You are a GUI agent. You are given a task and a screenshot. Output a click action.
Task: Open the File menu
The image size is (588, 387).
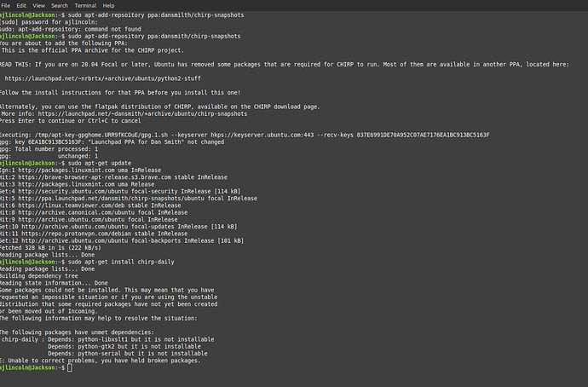(x=6, y=6)
